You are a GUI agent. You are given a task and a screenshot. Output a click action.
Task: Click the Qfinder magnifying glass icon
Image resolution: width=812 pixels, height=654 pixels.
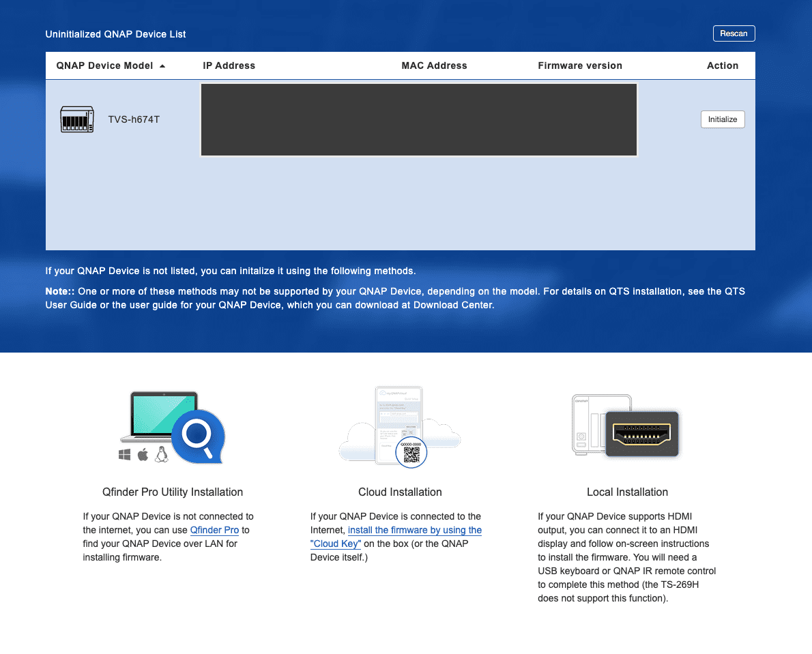pyautogui.click(x=198, y=434)
